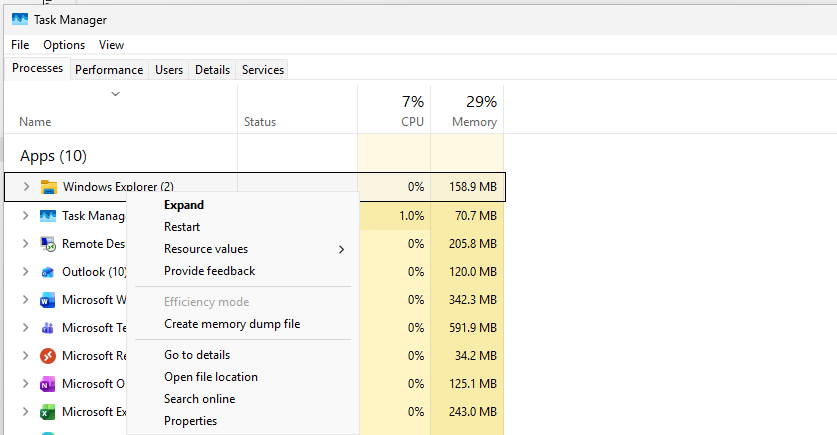Viewport: 837px width, 435px height.
Task: Click the Task Manager title bar icon
Action: tap(20, 19)
